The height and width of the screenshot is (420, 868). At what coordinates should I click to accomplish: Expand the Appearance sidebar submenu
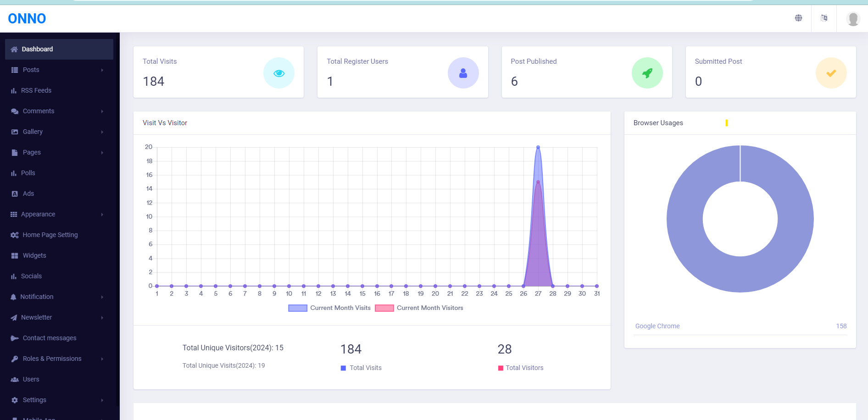click(59, 214)
